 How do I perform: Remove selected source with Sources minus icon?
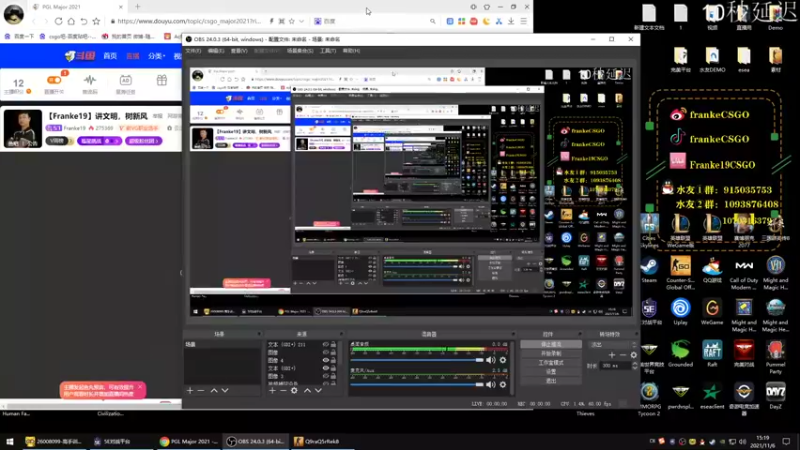(283, 390)
